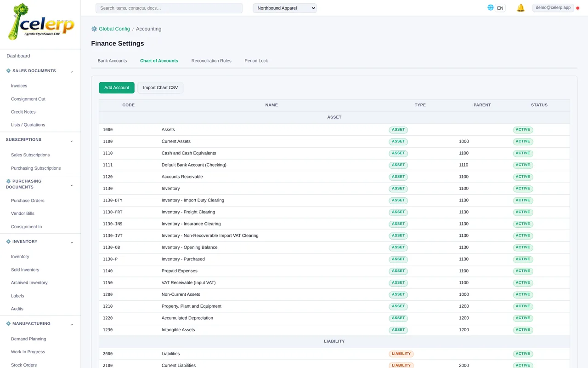Screen dimensions: 588x368
Task: Focus the search items field
Action: 169,8
